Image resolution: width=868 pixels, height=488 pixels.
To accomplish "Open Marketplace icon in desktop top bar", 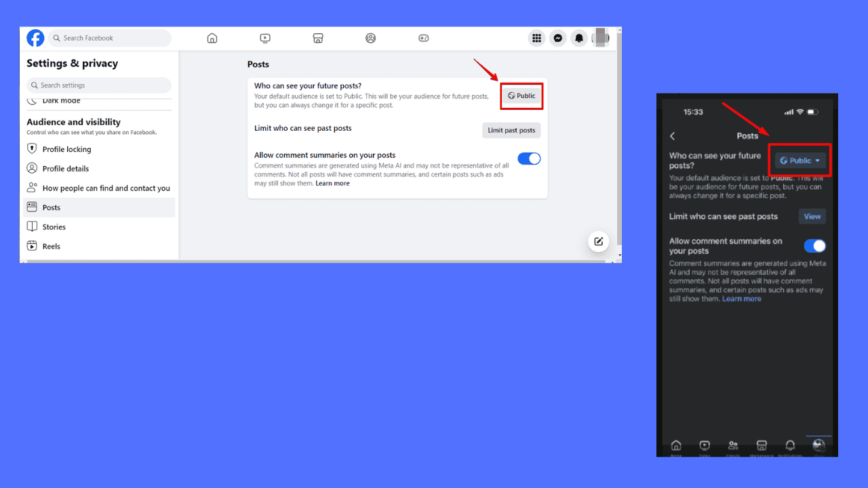I will tap(318, 38).
